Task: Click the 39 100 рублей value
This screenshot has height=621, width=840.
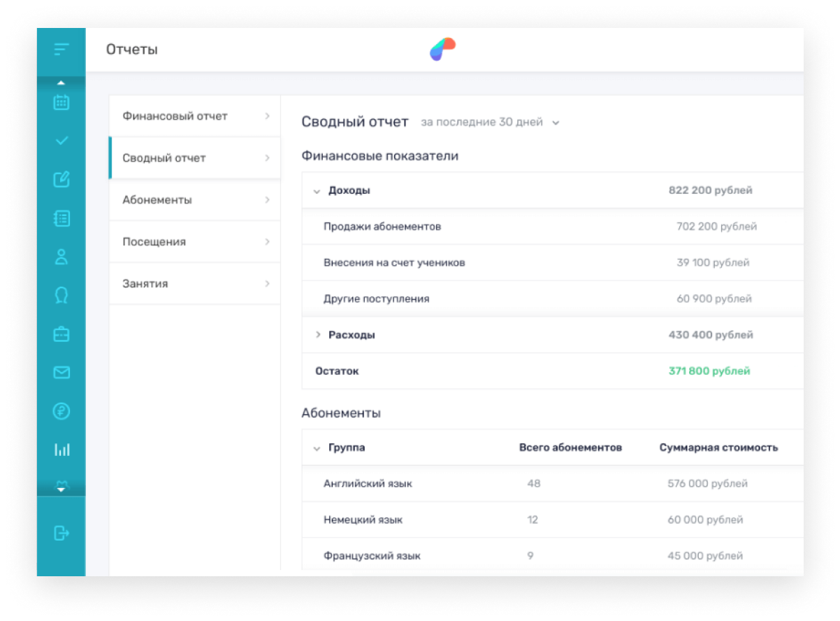Action: (713, 263)
